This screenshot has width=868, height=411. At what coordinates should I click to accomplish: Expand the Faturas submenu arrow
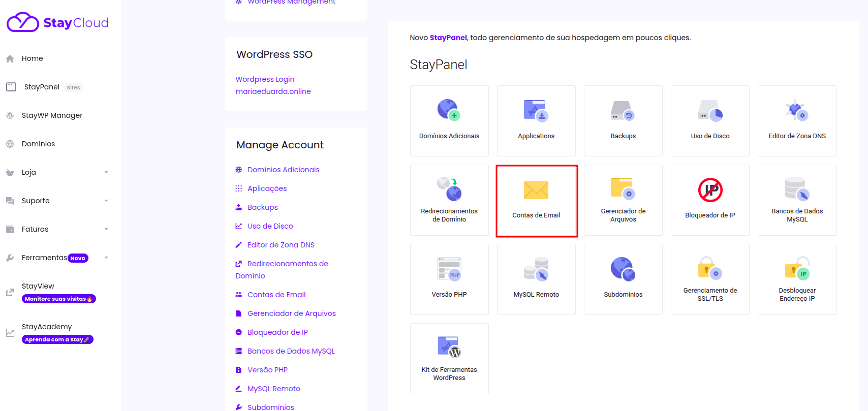click(x=106, y=229)
